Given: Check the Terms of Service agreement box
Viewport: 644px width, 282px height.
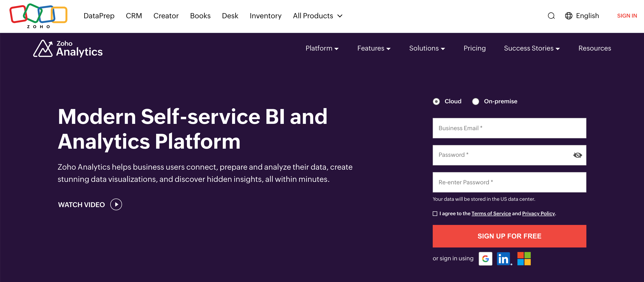Looking at the screenshot, I should [x=435, y=214].
